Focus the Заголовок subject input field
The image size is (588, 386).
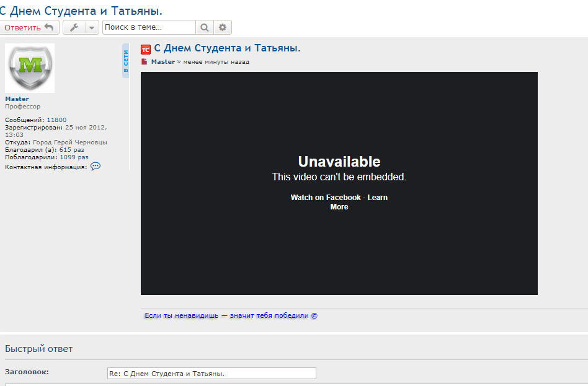(212, 374)
